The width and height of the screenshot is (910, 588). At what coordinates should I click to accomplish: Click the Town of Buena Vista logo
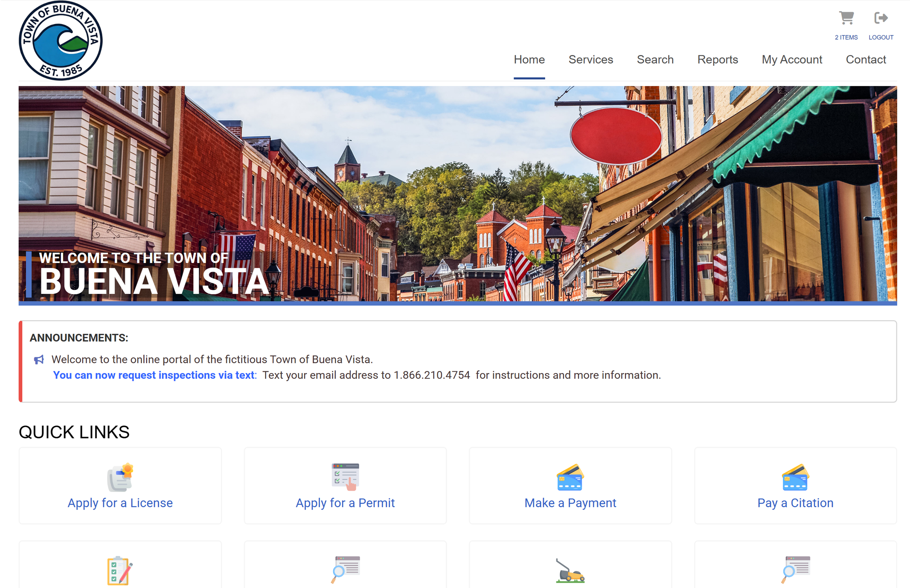60,41
